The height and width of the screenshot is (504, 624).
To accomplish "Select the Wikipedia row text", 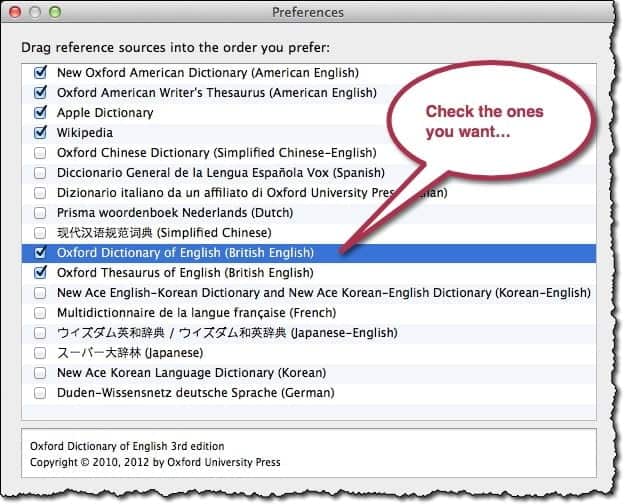I will pos(85,133).
